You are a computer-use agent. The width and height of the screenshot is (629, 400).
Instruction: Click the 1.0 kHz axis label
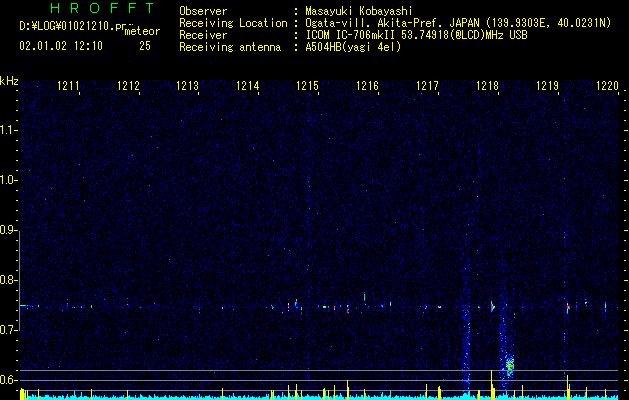coord(9,180)
